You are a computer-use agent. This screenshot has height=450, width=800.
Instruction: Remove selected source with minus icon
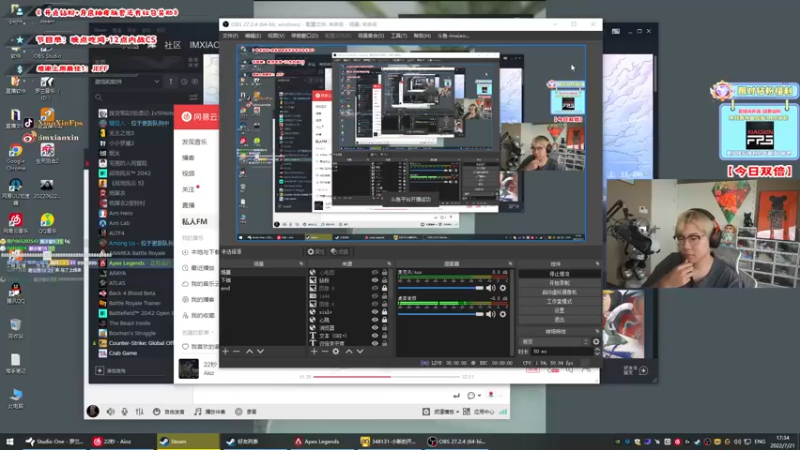(324, 352)
